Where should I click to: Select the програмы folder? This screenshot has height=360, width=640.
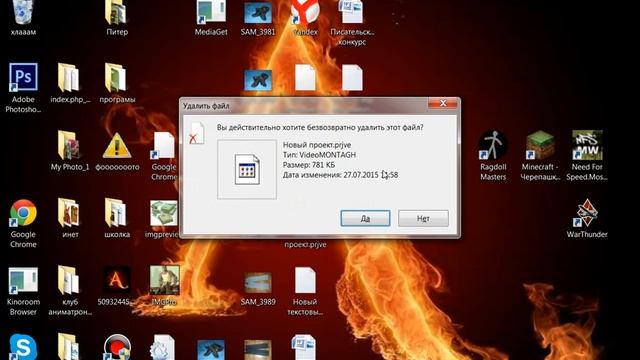117,83
